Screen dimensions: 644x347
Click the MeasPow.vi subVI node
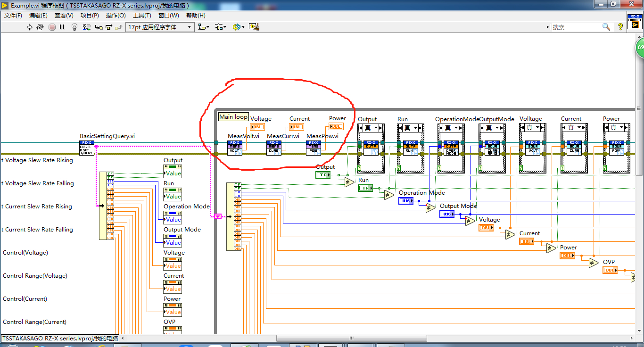click(314, 148)
